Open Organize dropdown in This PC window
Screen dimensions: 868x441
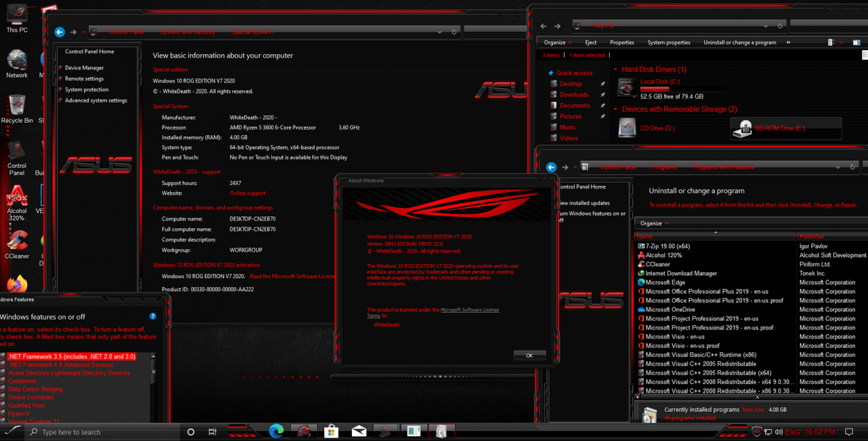click(x=557, y=42)
